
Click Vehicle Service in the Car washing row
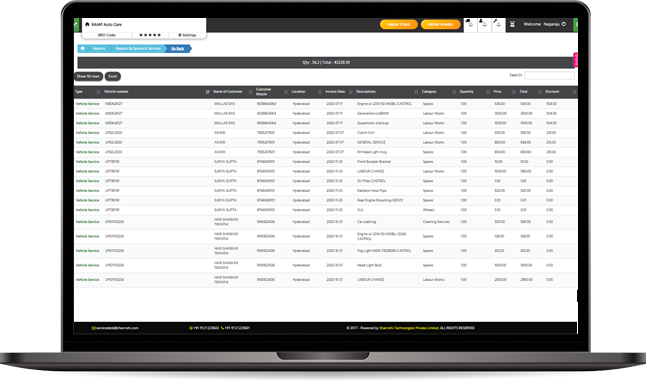[x=87, y=222]
